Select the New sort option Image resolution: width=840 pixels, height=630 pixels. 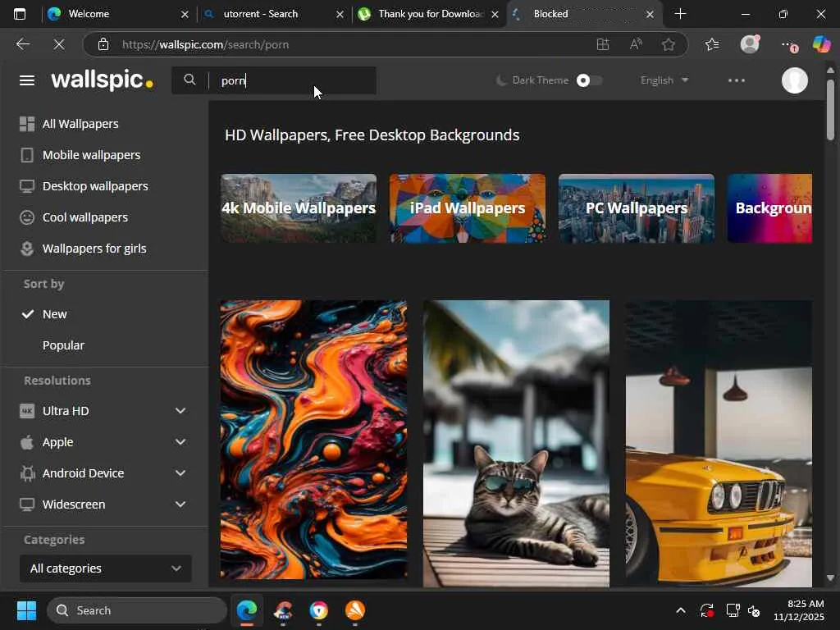pos(55,314)
